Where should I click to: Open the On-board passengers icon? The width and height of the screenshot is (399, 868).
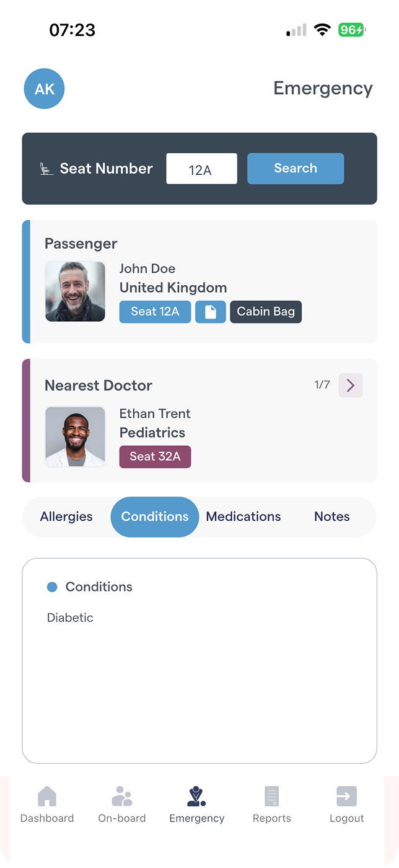pos(122,796)
